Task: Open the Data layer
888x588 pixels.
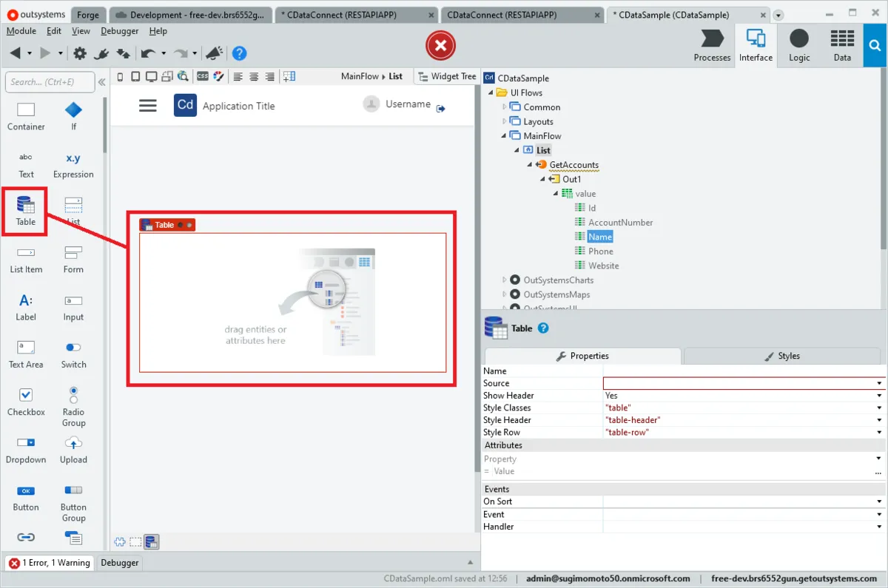Action: [842, 45]
